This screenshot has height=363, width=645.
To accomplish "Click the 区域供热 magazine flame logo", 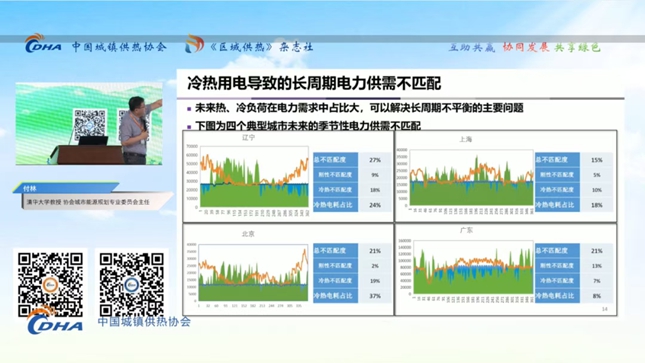I will click(194, 44).
